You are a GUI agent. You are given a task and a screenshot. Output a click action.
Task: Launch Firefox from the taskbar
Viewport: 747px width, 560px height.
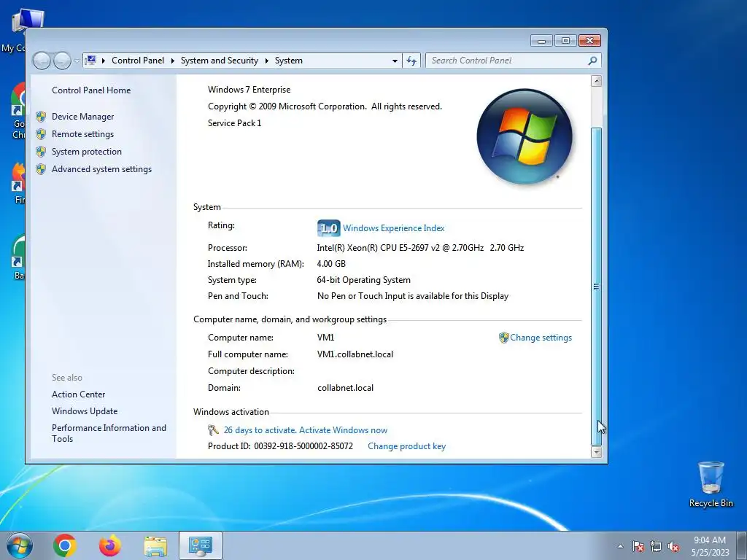tap(110, 545)
